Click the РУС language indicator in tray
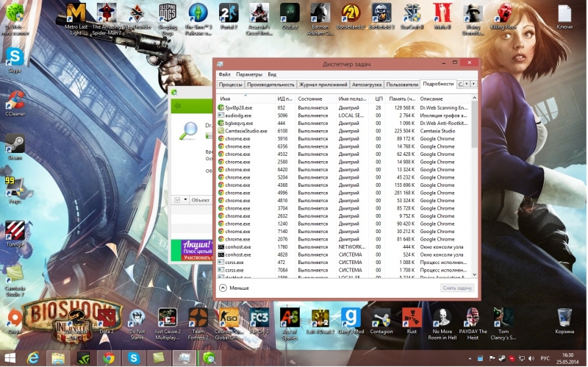Viewport: 588px width, 367px height. (x=545, y=358)
